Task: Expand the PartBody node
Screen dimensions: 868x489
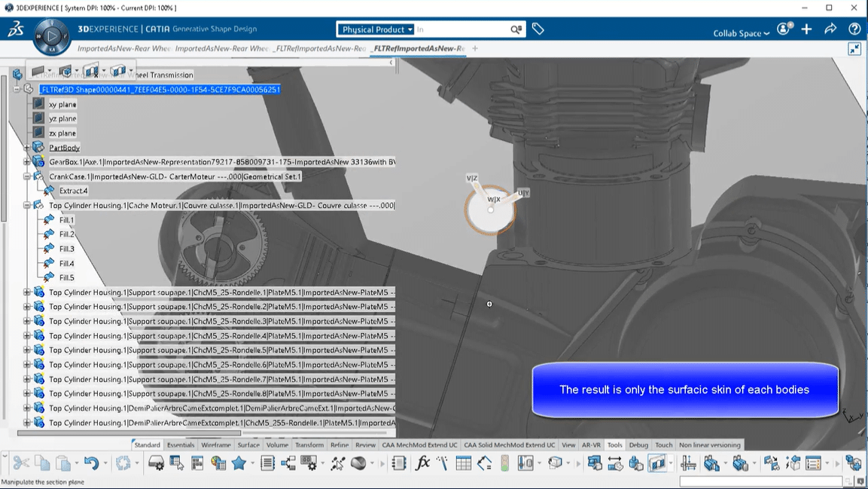Action: coord(26,148)
